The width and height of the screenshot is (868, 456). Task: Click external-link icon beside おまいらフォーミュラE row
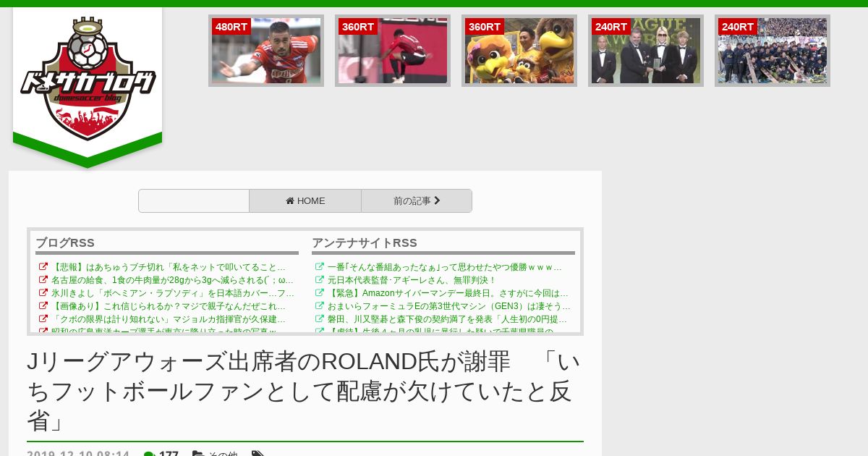tap(319, 306)
